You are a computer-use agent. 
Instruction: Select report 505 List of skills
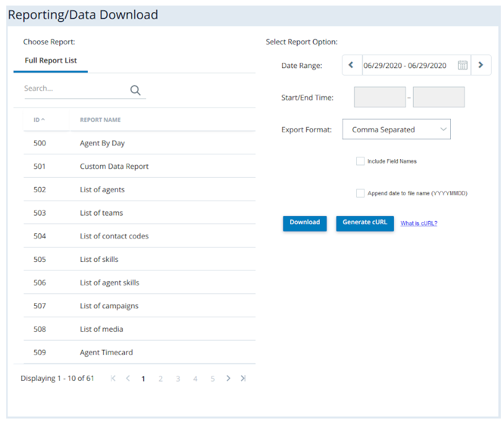pos(140,259)
